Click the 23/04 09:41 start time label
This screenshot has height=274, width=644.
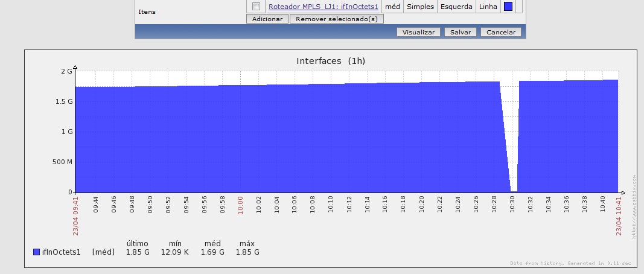[75, 215]
